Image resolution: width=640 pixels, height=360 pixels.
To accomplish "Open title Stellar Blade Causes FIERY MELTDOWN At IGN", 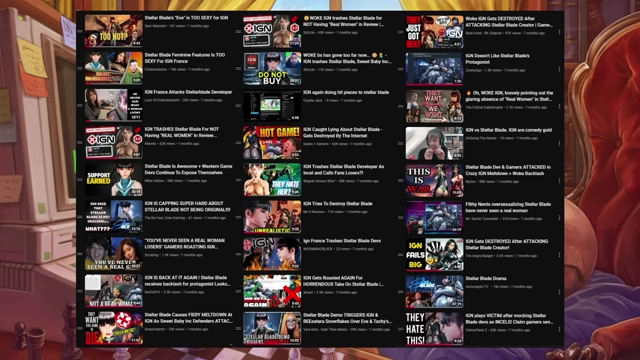I will pos(189,318).
